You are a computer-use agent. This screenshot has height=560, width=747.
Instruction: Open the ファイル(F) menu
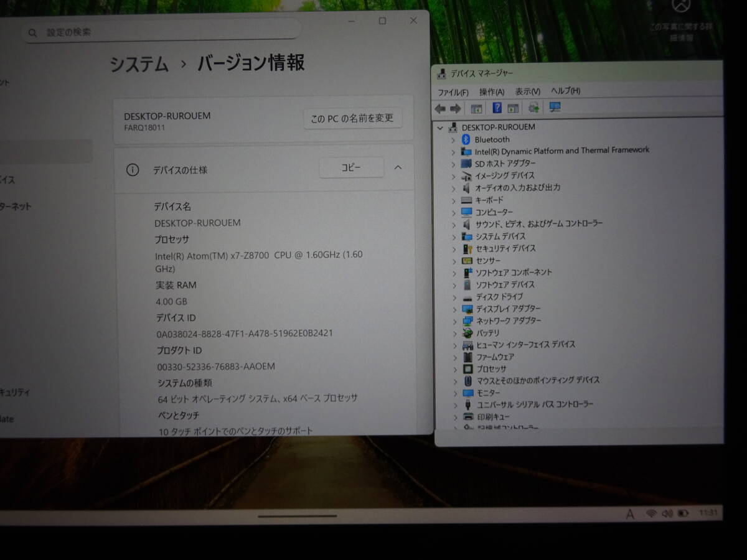[x=453, y=92]
